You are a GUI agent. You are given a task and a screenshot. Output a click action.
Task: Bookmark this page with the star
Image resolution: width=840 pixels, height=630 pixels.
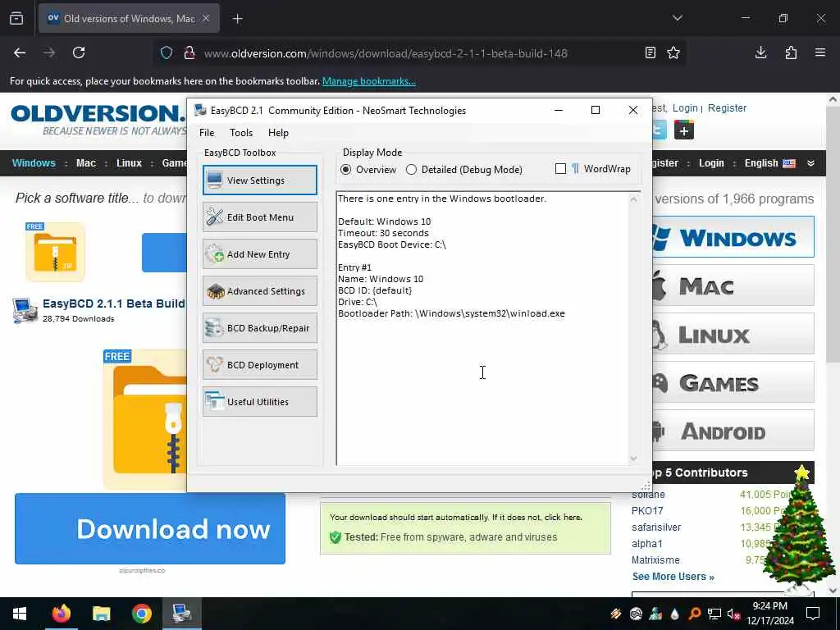point(673,52)
